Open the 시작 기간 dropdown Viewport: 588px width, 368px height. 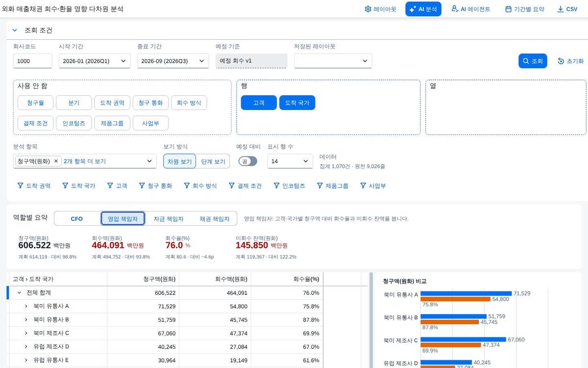[95, 61]
